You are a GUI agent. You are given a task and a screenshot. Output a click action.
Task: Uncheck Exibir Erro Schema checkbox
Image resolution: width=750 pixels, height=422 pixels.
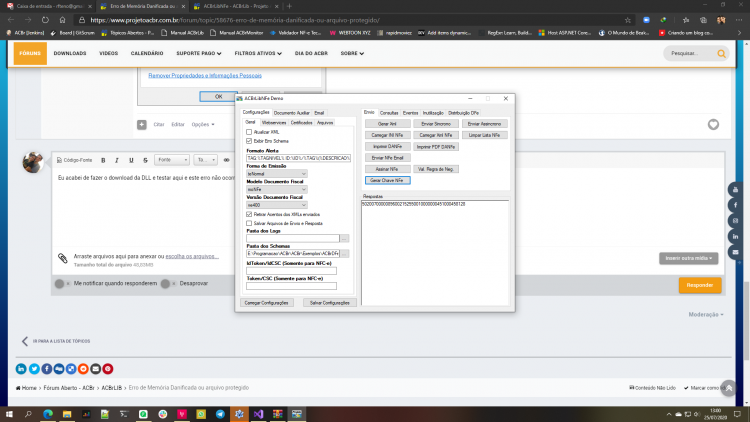tap(249, 141)
